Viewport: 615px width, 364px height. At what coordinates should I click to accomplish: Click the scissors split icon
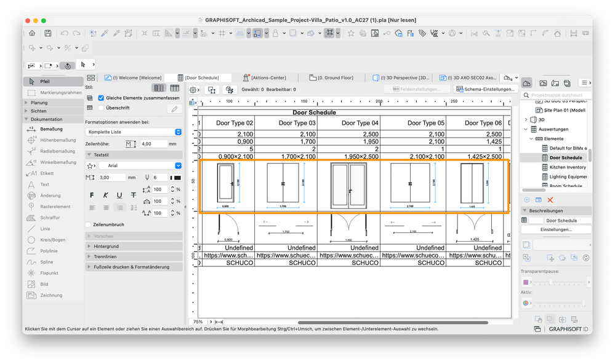pyautogui.click(x=474, y=33)
